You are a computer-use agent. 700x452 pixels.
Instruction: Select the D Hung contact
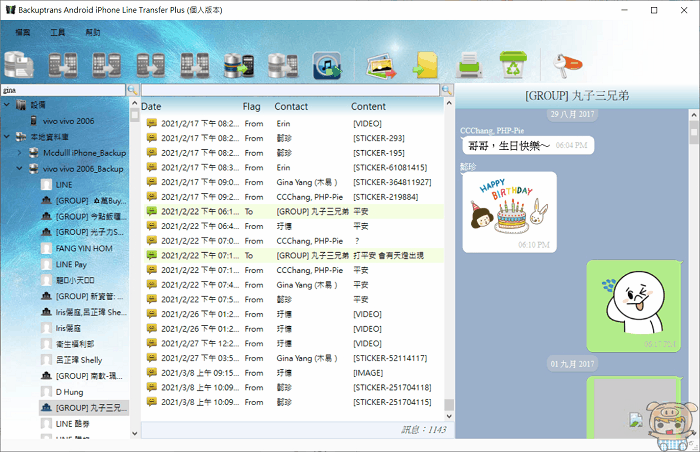click(x=69, y=392)
